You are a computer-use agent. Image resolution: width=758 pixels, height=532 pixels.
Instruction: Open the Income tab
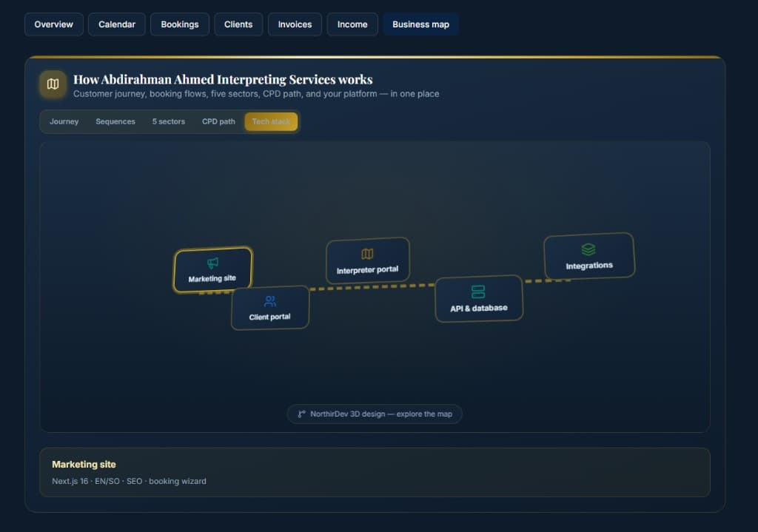pos(352,24)
